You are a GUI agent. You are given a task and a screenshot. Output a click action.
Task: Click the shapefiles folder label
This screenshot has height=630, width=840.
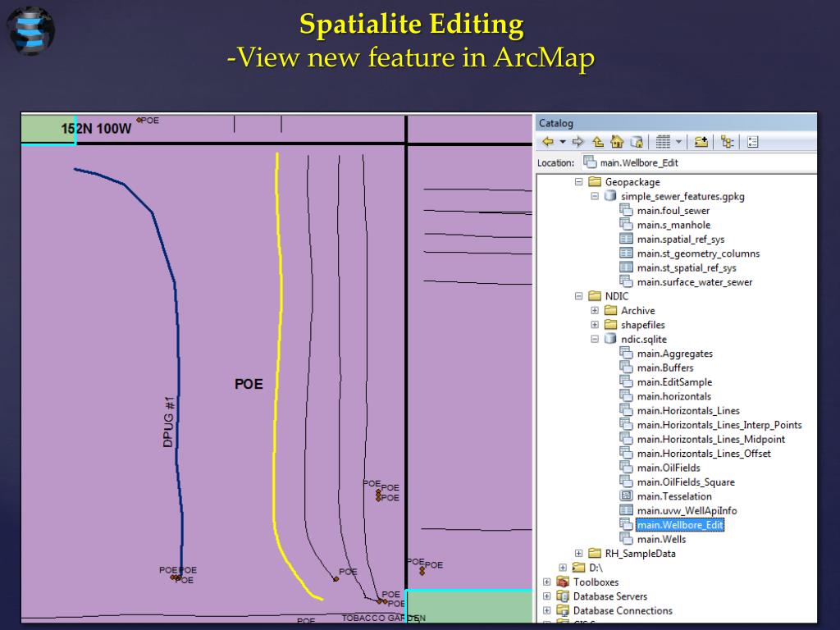643,325
